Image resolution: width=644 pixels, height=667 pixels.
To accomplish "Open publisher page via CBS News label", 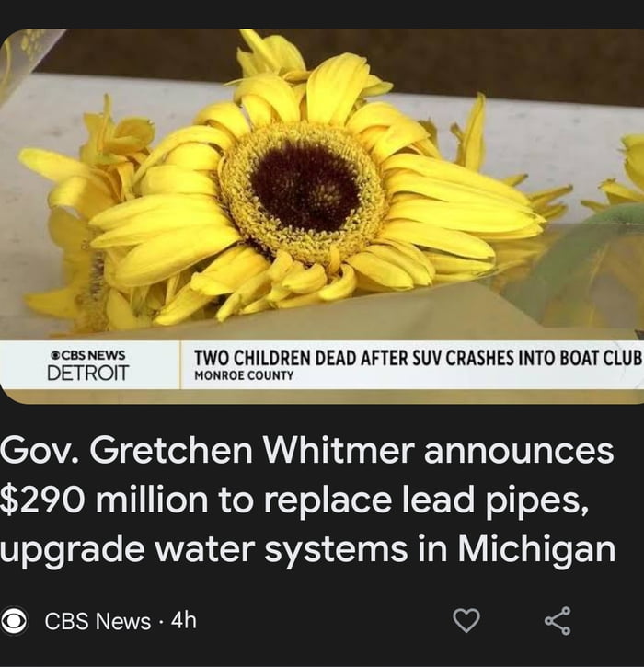I will [x=98, y=621].
